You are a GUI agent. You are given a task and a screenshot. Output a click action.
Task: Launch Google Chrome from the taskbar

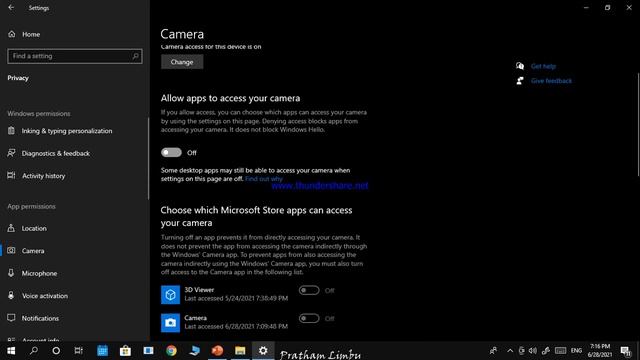171,351
